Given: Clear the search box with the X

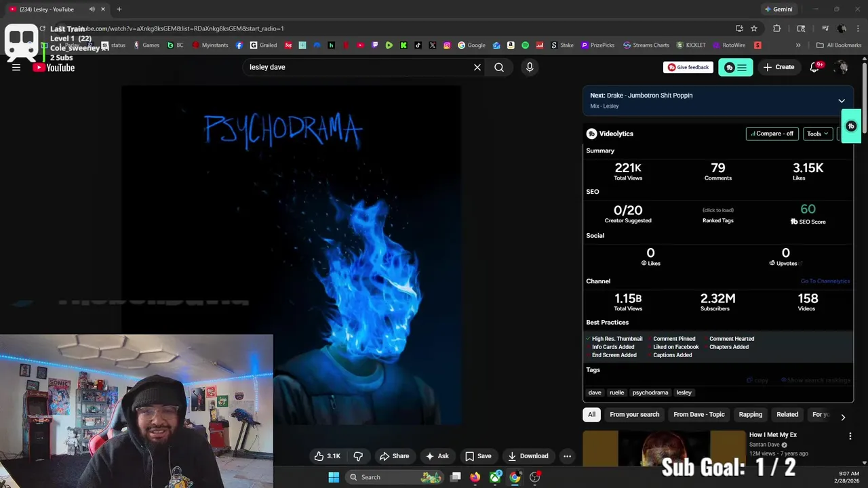Looking at the screenshot, I should [477, 67].
